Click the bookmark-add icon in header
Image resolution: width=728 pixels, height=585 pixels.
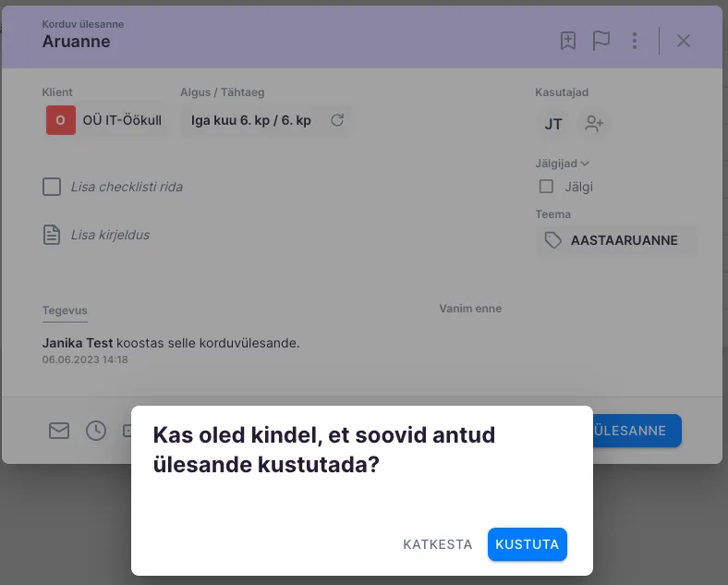tap(568, 41)
